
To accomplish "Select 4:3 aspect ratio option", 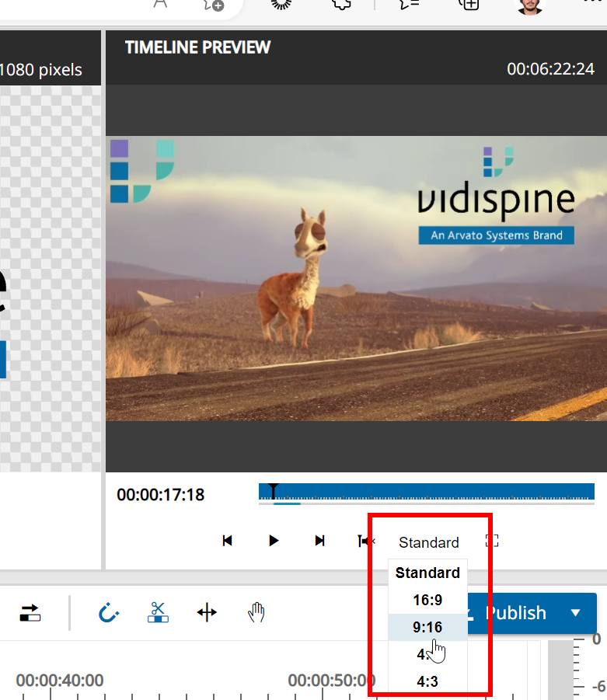I will tap(427, 682).
